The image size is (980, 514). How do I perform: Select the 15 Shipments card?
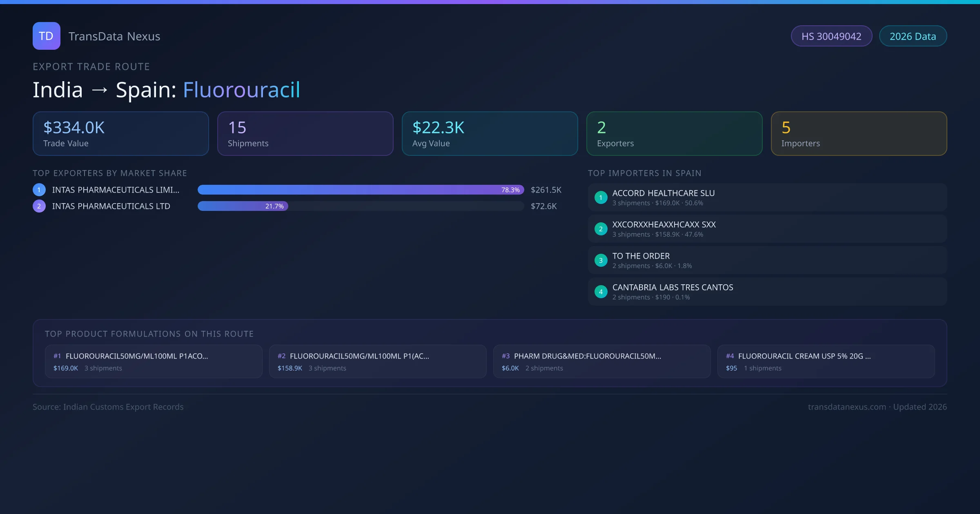pyautogui.click(x=305, y=134)
